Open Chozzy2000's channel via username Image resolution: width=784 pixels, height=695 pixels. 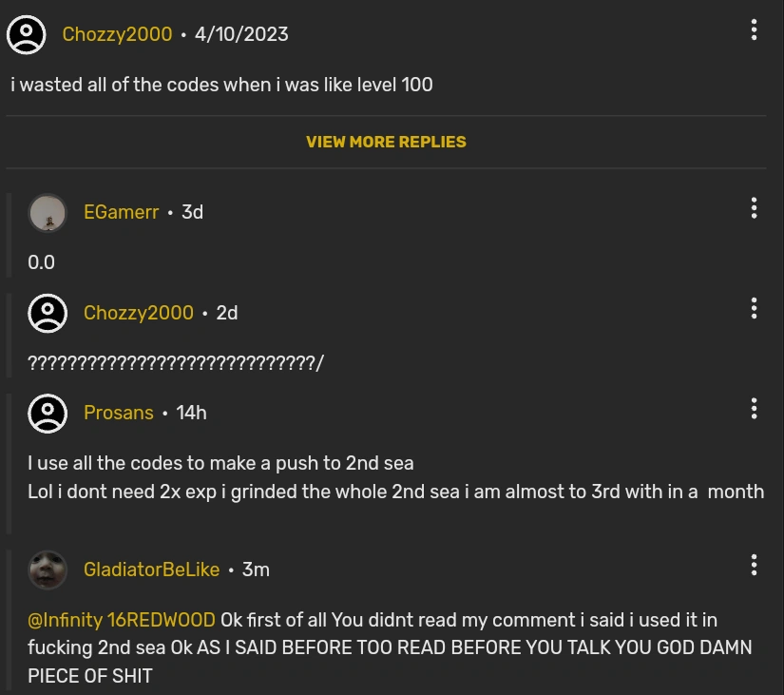point(117,34)
